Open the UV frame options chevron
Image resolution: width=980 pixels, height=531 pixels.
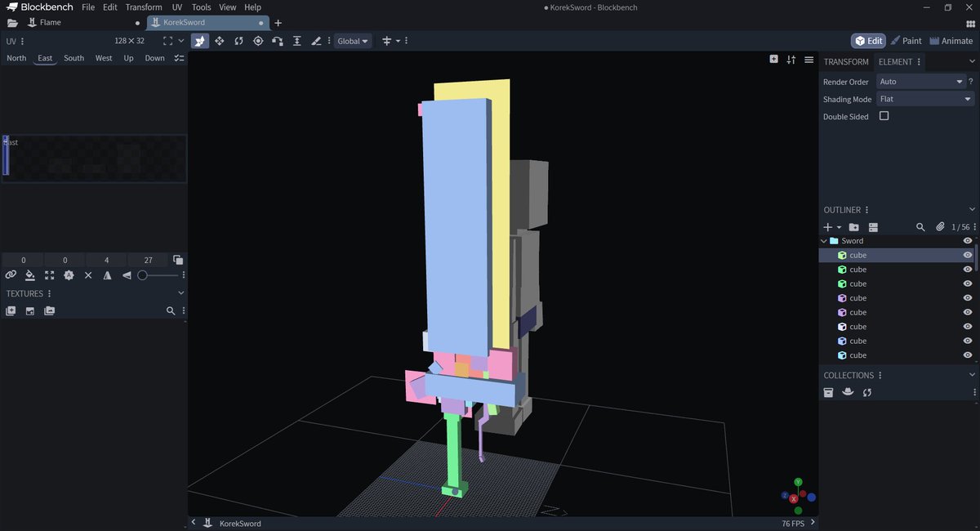coord(181,41)
